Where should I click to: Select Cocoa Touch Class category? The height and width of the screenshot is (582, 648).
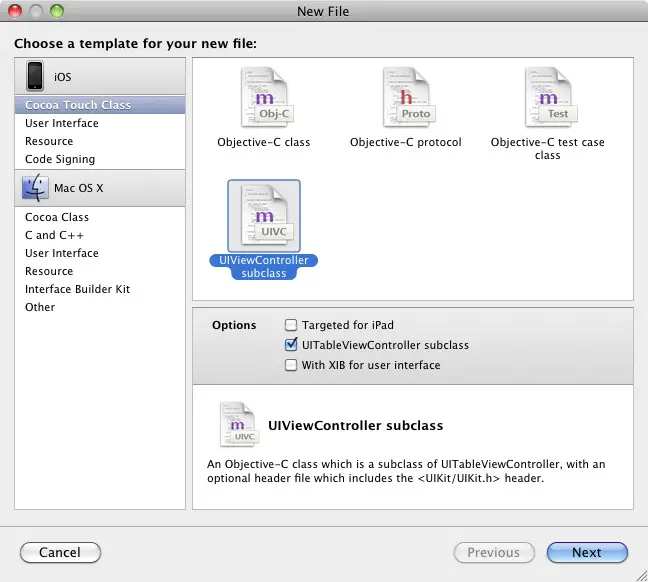point(78,105)
